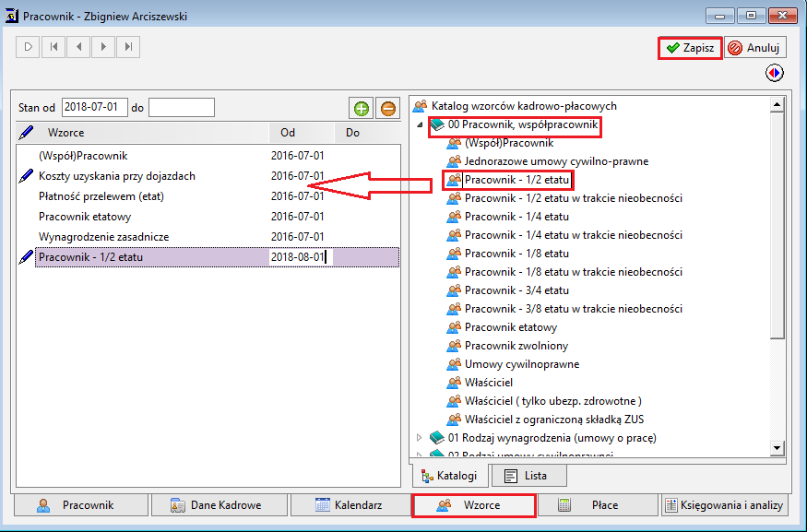Switch to the Katalogi tab

click(x=450, y=476)
